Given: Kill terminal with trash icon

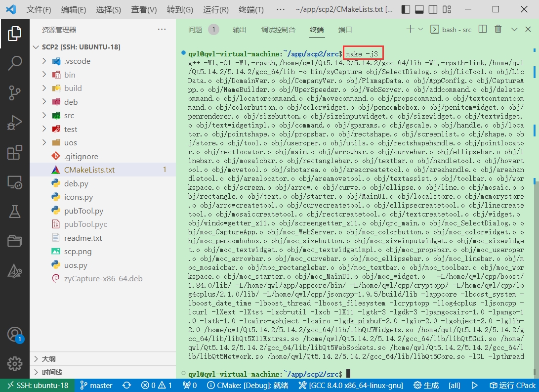Looking at the screenshot, I should point(498,30).
